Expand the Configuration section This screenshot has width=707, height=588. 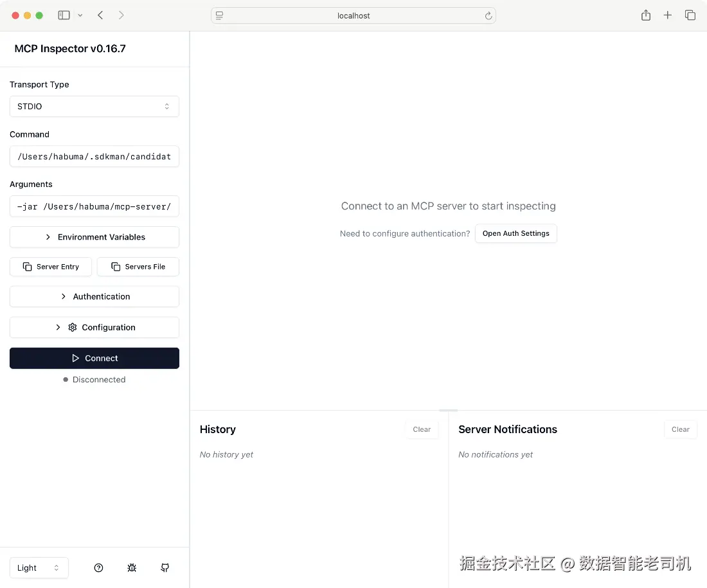pos(94,327)
